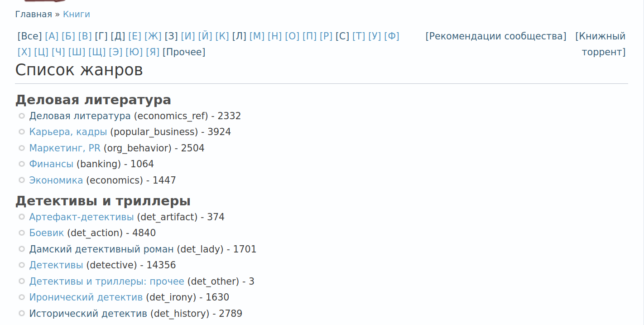Open the "Карьера, кадры" genre link

68,131
